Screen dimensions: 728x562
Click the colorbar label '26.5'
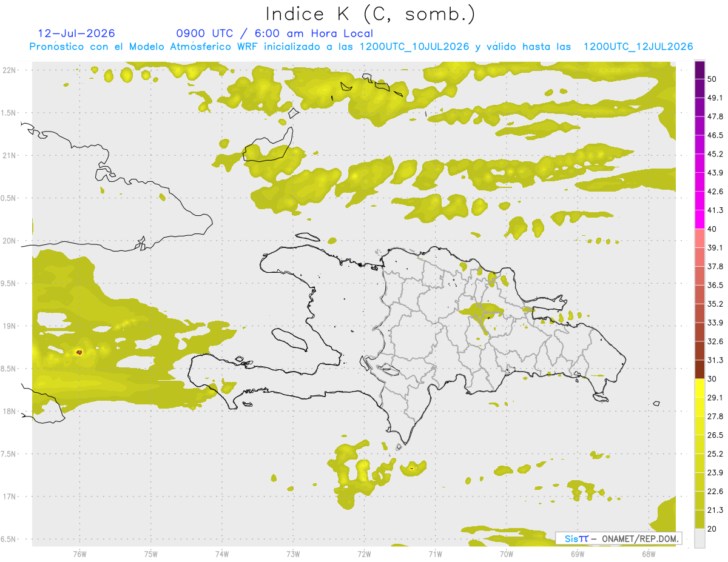(715, 435)
